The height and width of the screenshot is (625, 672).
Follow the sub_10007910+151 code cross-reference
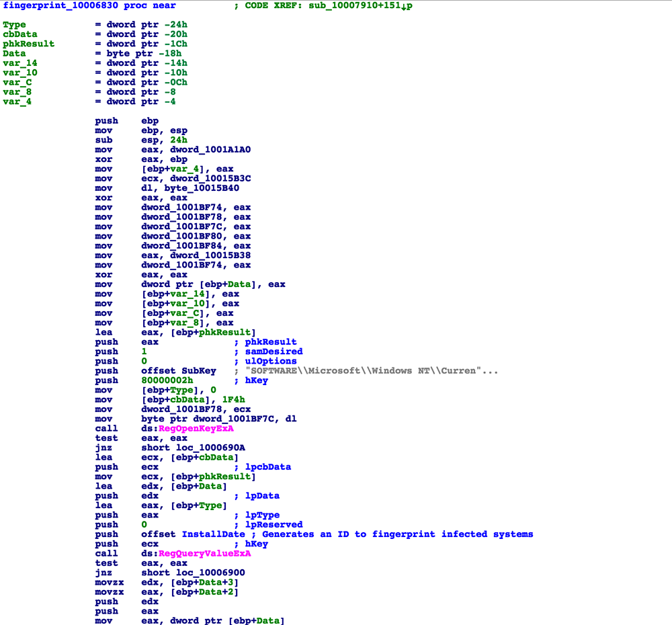point(360,5)
